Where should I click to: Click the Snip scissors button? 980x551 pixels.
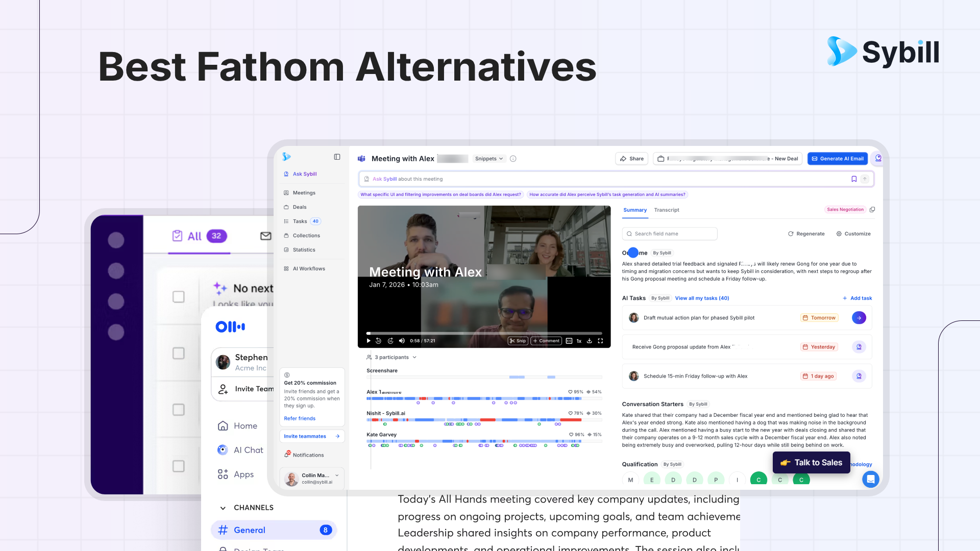(518, 341)
